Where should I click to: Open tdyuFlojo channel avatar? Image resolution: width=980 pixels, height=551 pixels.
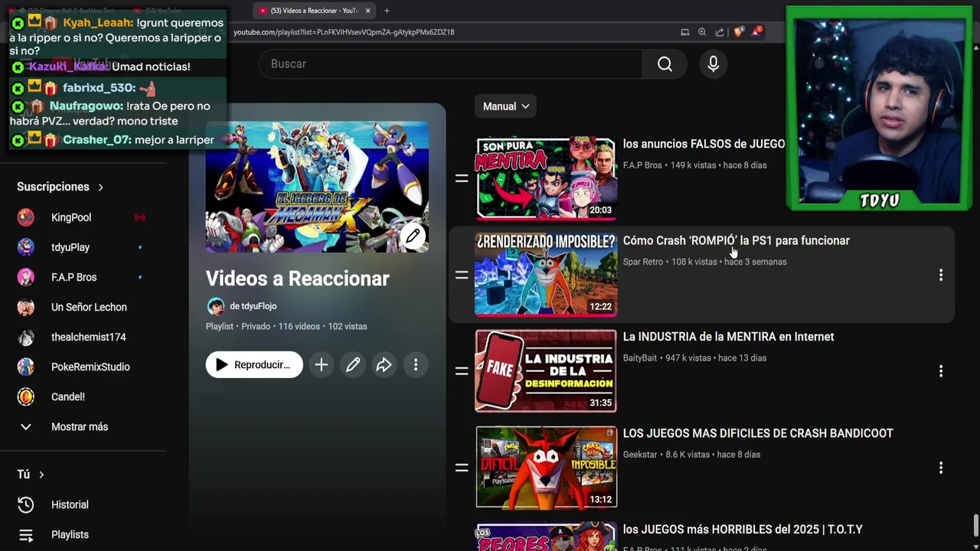[215, 306]
